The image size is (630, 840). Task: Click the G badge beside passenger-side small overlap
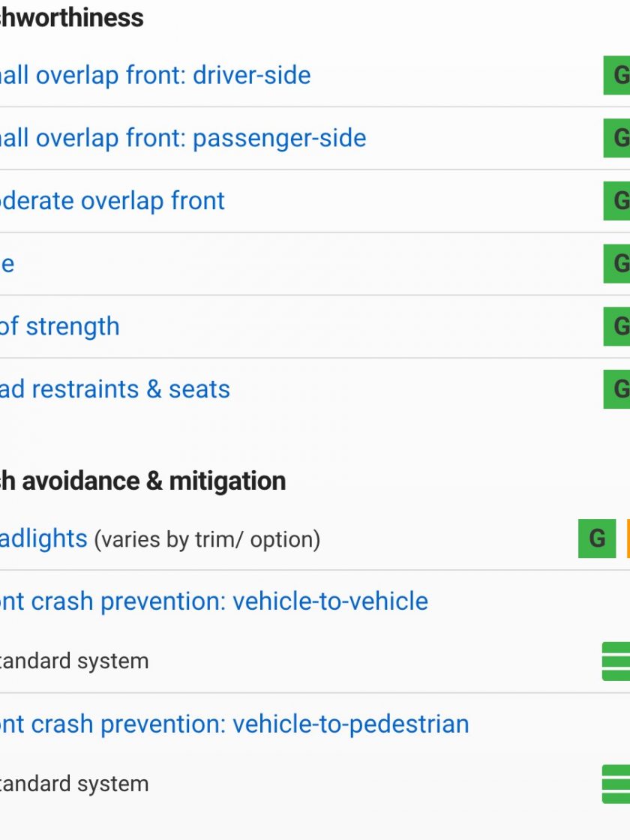(616, 138)
